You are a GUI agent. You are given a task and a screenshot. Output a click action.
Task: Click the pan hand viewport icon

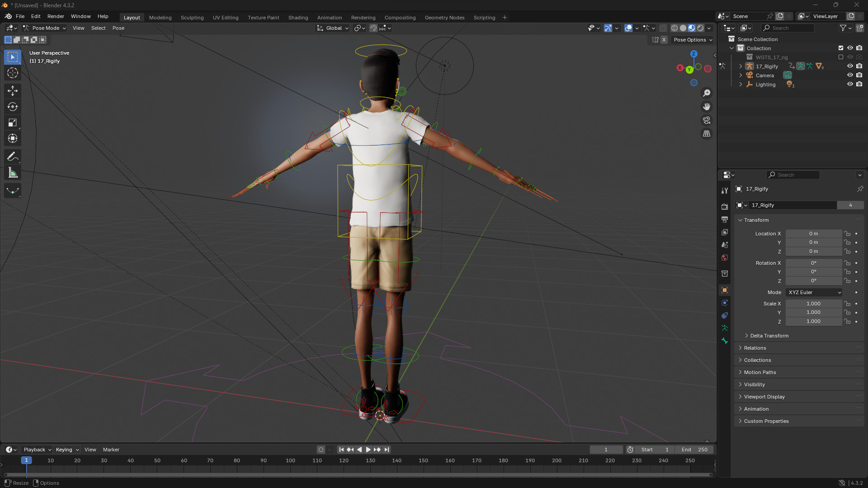707,107
